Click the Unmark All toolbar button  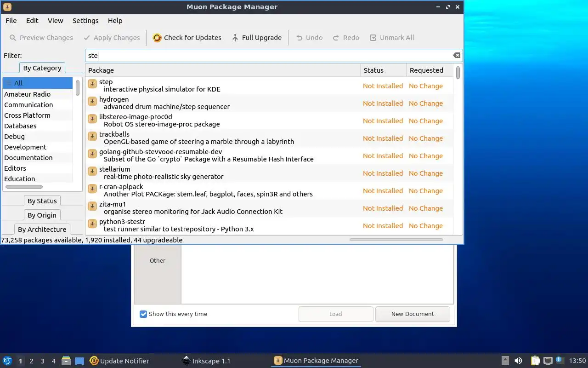(392, 38)
